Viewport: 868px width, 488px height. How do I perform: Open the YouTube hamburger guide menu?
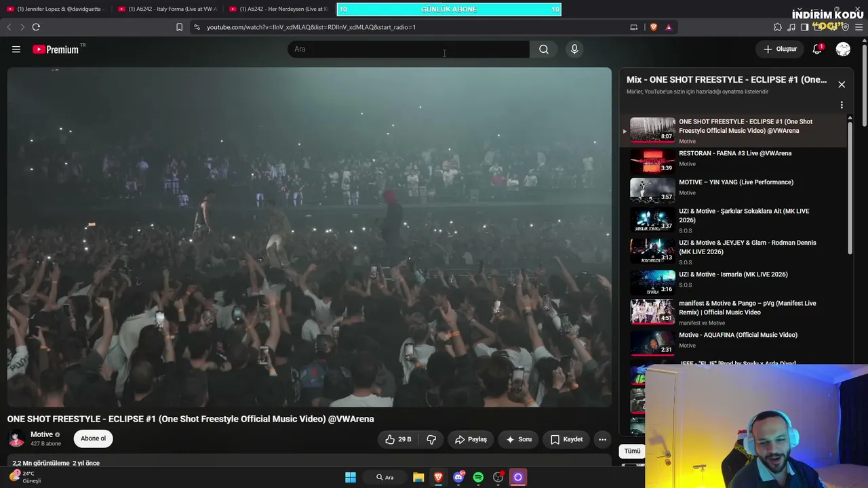16,49
